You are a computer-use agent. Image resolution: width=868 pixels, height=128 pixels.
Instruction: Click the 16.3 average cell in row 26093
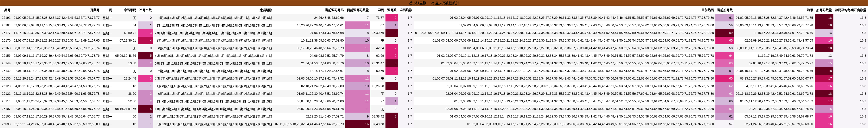point(863,124)
